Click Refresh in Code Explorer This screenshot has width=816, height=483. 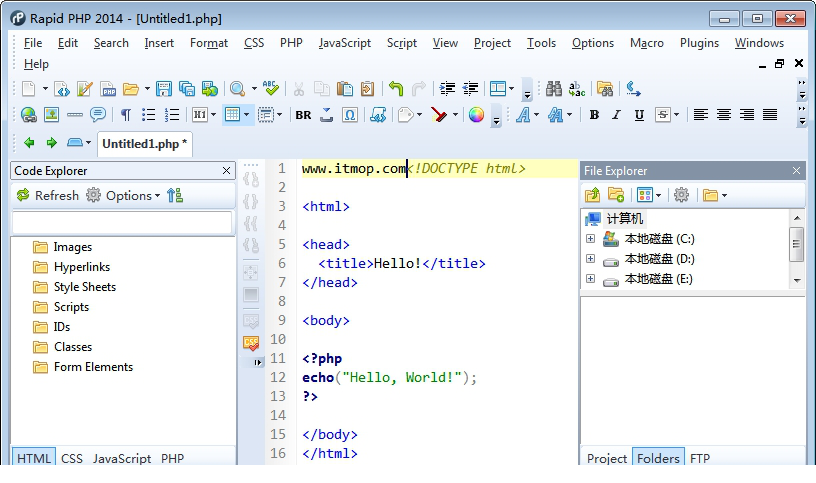(48, 195)
